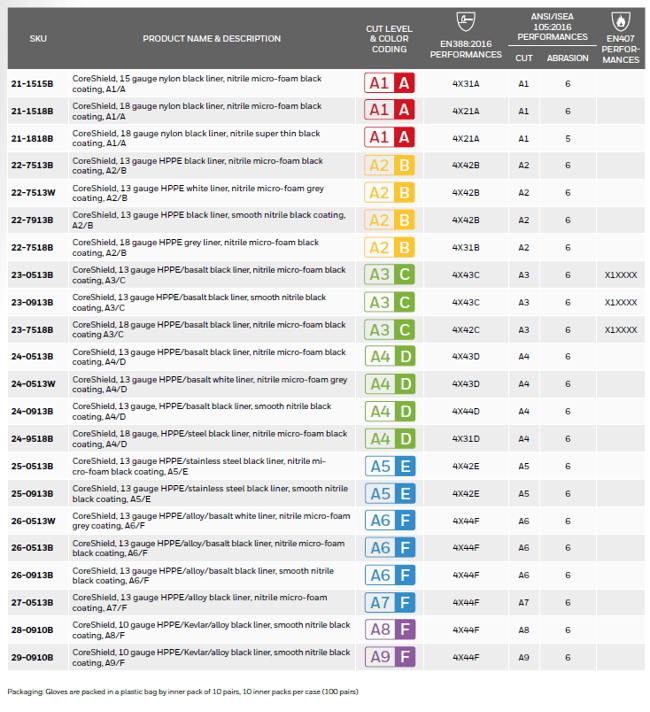Image resolution: width=650 pixels, height=712 pixels.
Task: Select SKU cell 24-9518B
Action: pos(32,439)
